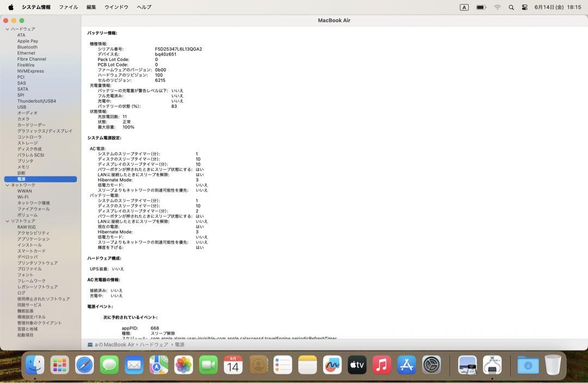Select Bluetooth in the sidebar
Image resolution: width=588 pixels, height=383 pixels.
coord(27,47)
